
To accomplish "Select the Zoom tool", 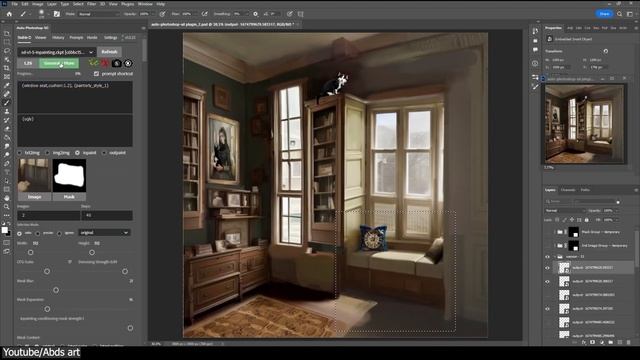I will click(7, 207).
